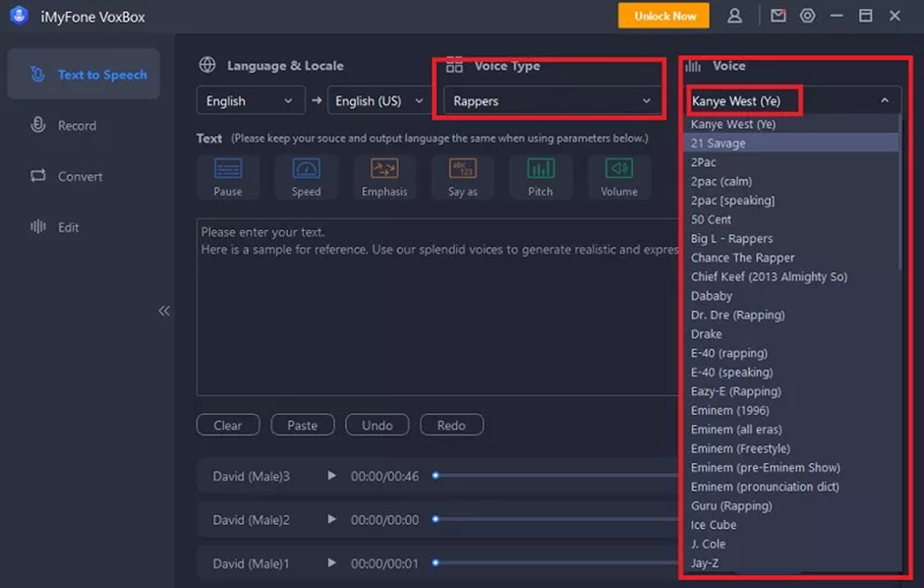The image size is (924, 588).
Task: Click the Pause tool icon
Action: pos(228,168)
